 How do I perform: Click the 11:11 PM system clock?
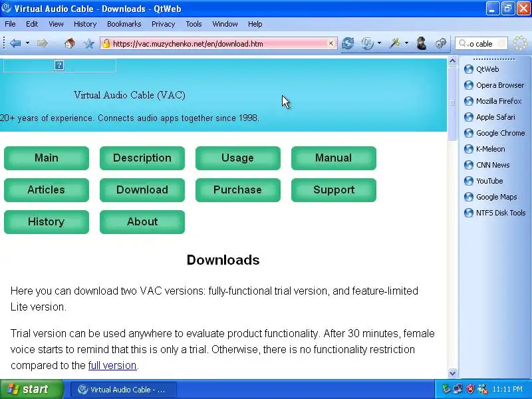pyautogui.click(x=507, y=389)
